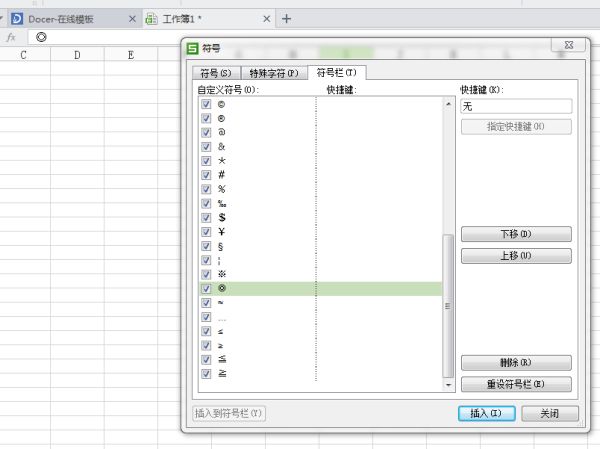
Task: Click the fx insert function icon
Action: [11, 37]
